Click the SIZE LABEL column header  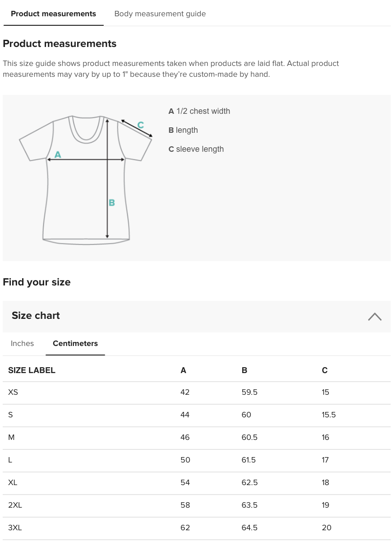32,370
